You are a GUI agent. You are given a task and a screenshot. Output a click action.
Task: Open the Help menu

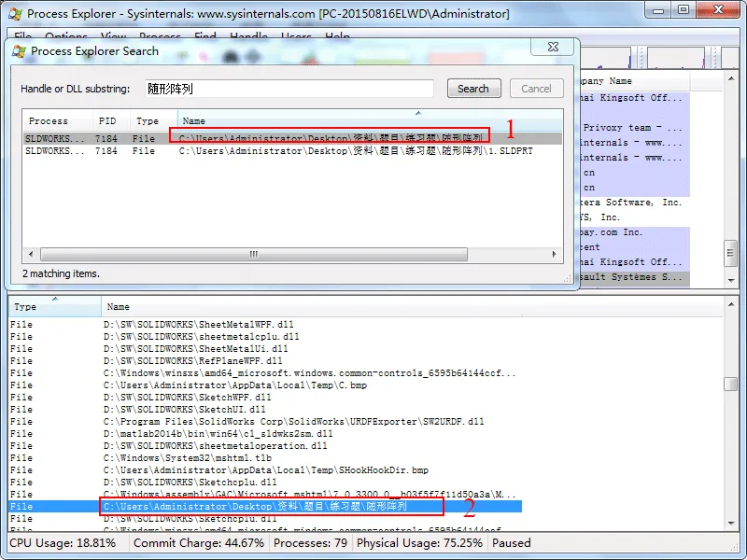tap(337, 35)
